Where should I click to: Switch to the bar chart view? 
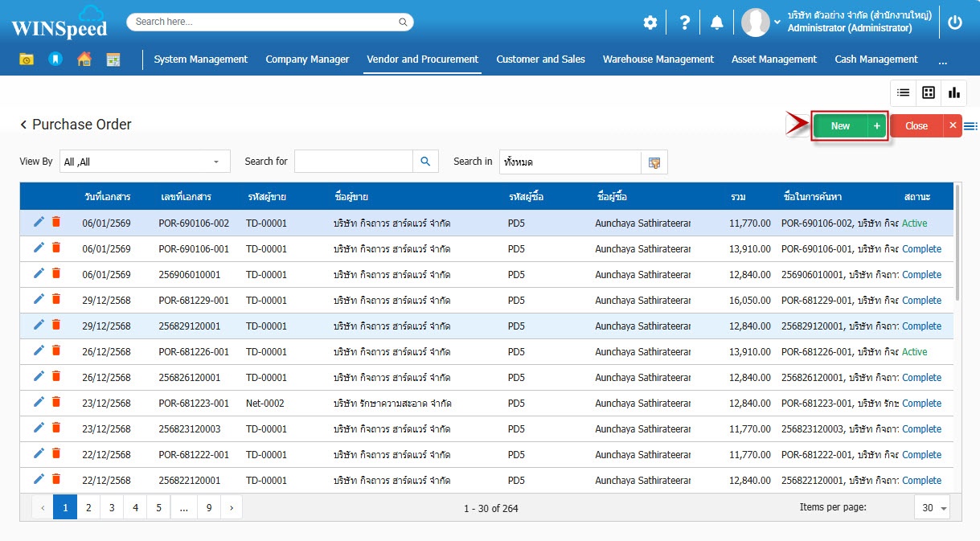click(x=953, y=92)
